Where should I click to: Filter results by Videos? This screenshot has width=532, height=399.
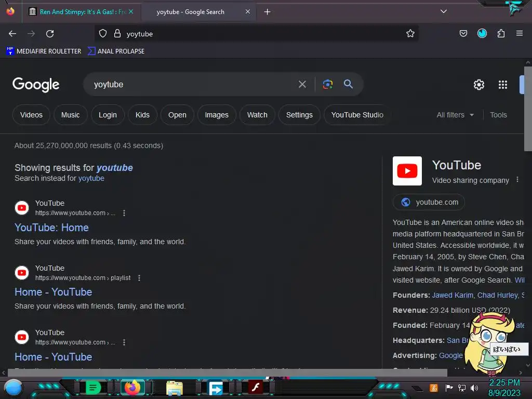31,115
